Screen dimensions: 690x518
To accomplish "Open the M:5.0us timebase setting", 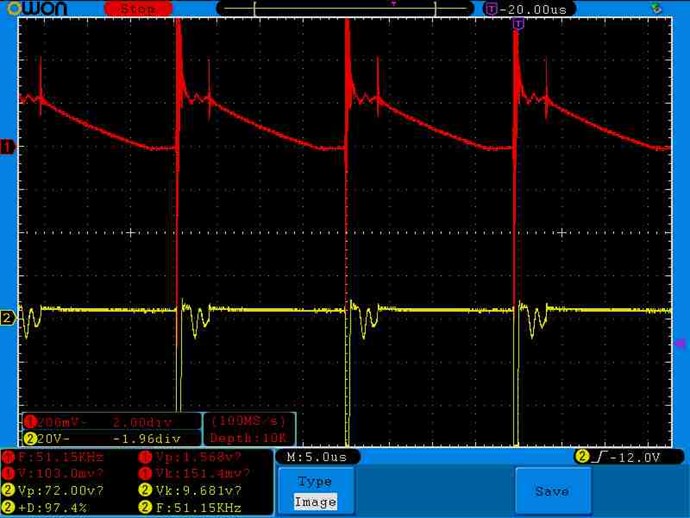I will pyautogui.click(x=317, y=457).
